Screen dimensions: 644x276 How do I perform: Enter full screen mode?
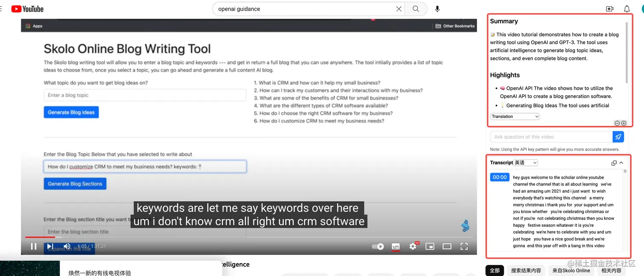click(x=464, y=246)
